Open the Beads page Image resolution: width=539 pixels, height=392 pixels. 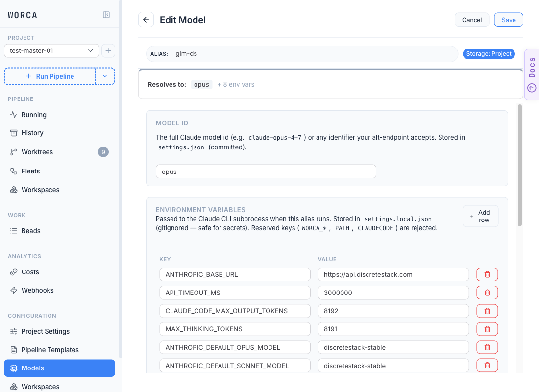[59, 231]
